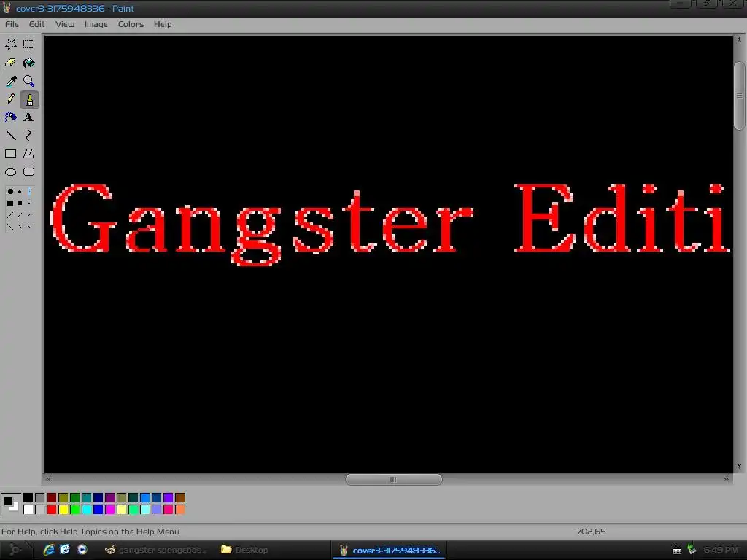This screenshot has width=747, height=560.
Task: Open the Image menu
Action: (x=96, y=24)
